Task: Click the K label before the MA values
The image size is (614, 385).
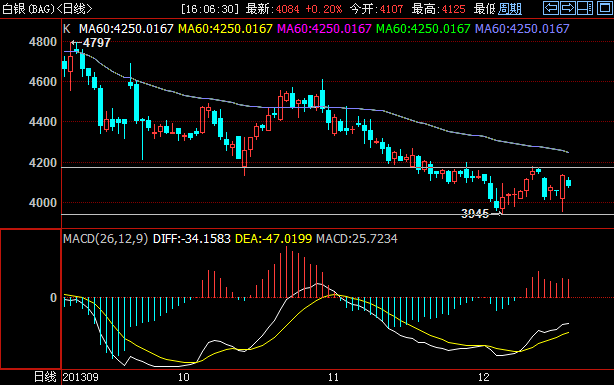Action: [x=67, y=29]
